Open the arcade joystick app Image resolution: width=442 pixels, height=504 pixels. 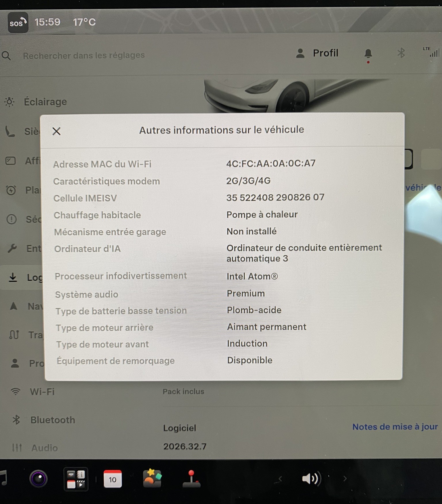(191, 479)
